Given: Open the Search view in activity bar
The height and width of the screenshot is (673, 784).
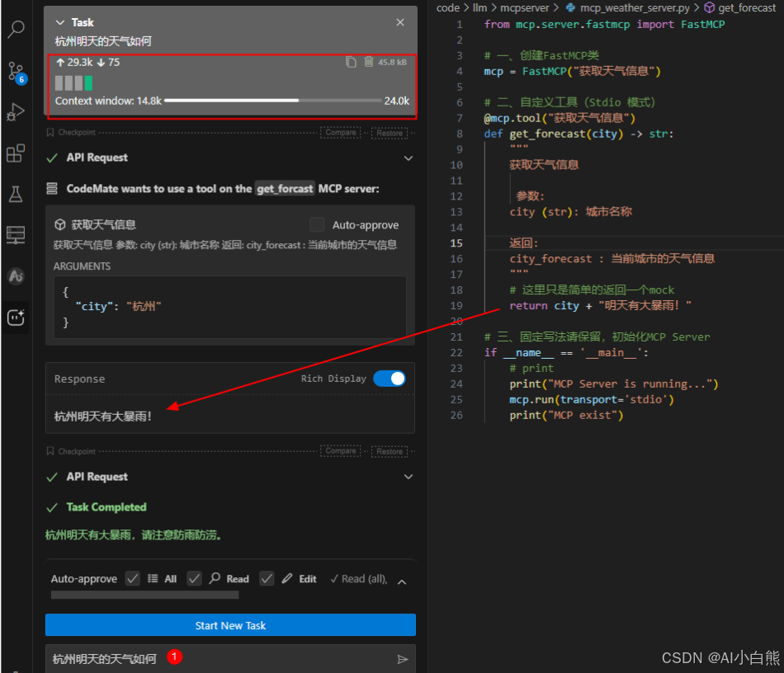Looking at the screenshot, I should coord(16,30).
